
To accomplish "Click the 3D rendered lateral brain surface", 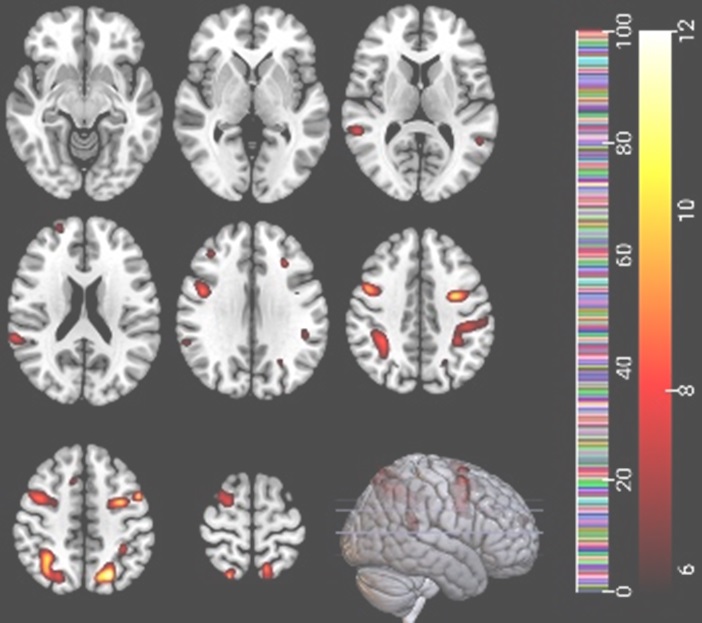I will click(441, 537).
